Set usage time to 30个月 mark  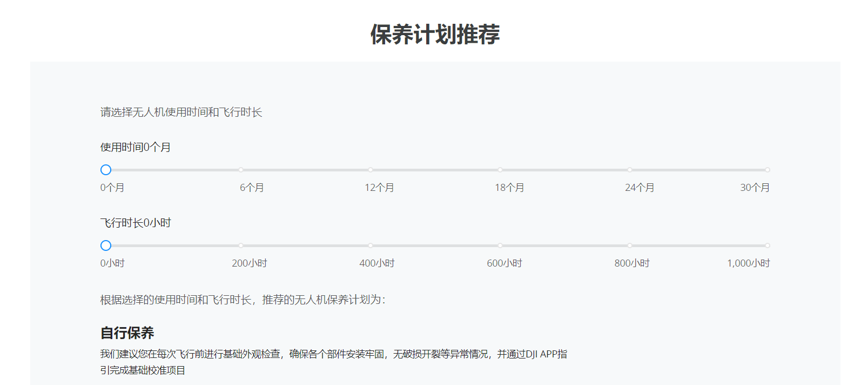(x=767, y=170)
